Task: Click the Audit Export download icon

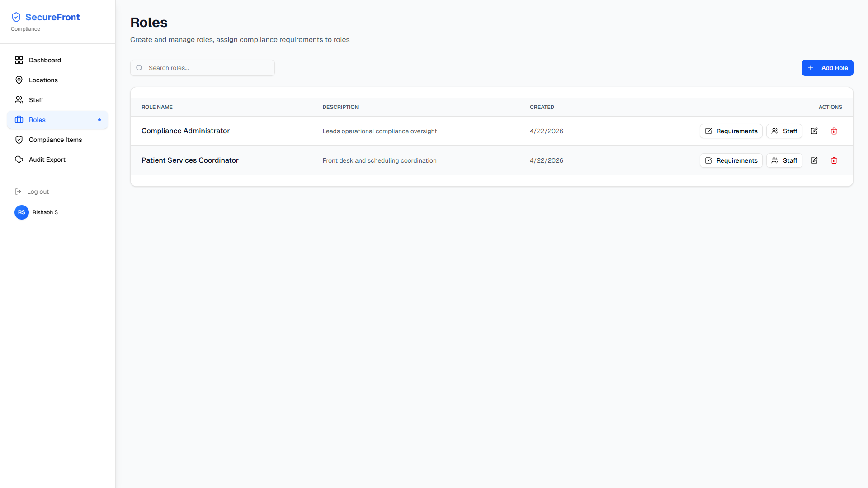Action: pyautogui.click(x=19, y=160)
